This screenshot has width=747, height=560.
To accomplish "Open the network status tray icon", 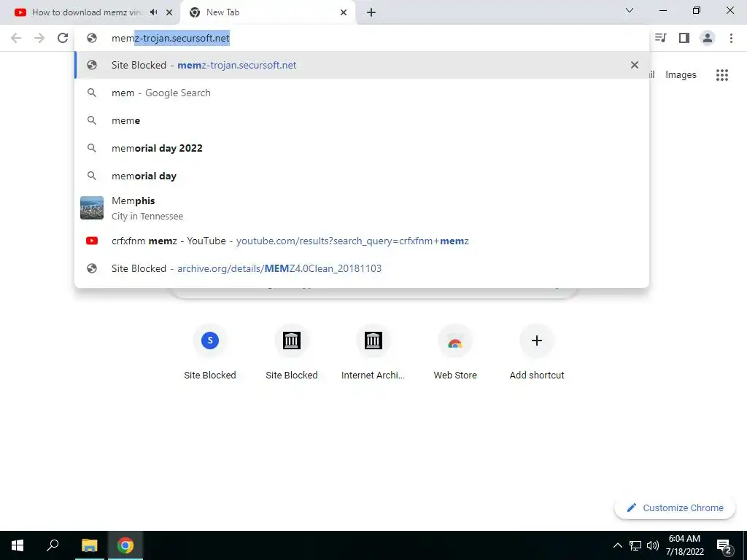I will click(x=635, y=545).
